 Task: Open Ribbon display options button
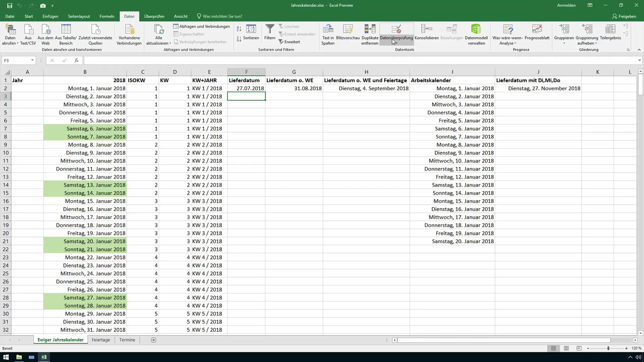coord(590,5)
